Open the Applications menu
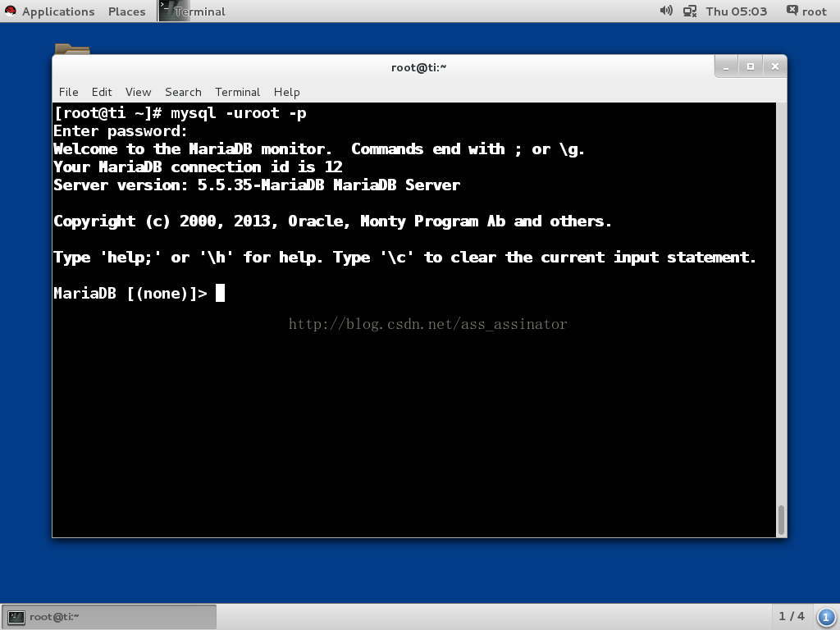Screen dimensions: 840x630 (x=58, y=11)
